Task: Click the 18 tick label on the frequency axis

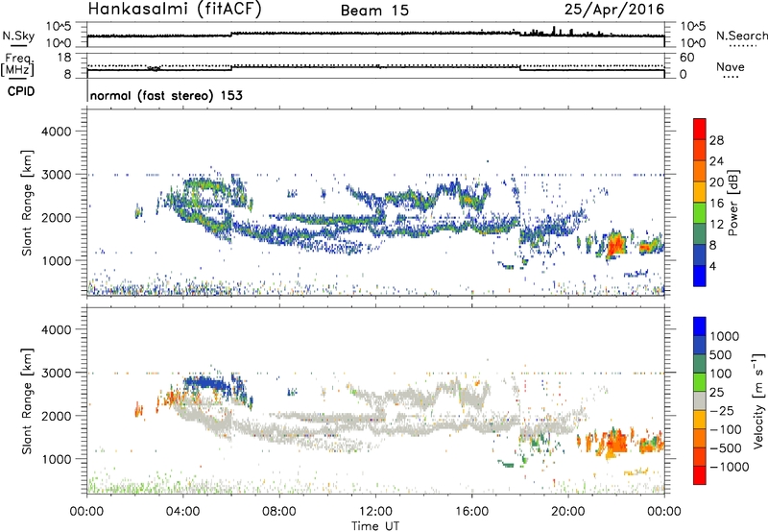Action: [63, 58]
